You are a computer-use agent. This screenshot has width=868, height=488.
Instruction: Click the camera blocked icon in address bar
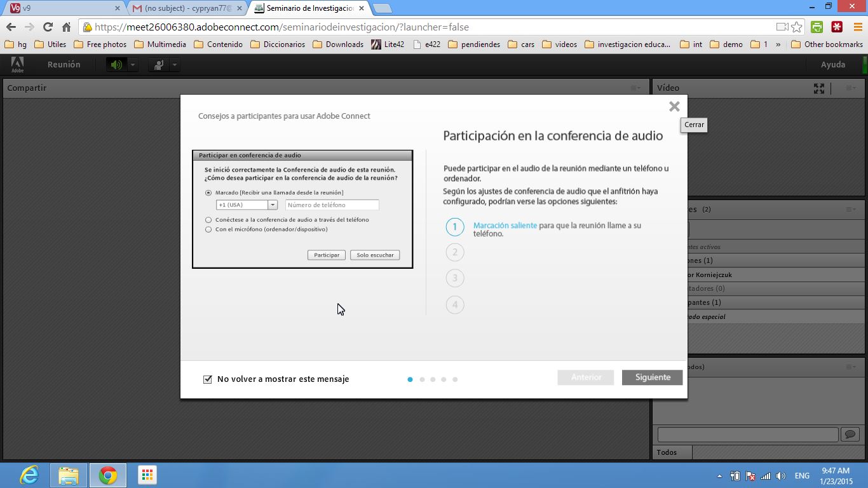pos(782,27)
